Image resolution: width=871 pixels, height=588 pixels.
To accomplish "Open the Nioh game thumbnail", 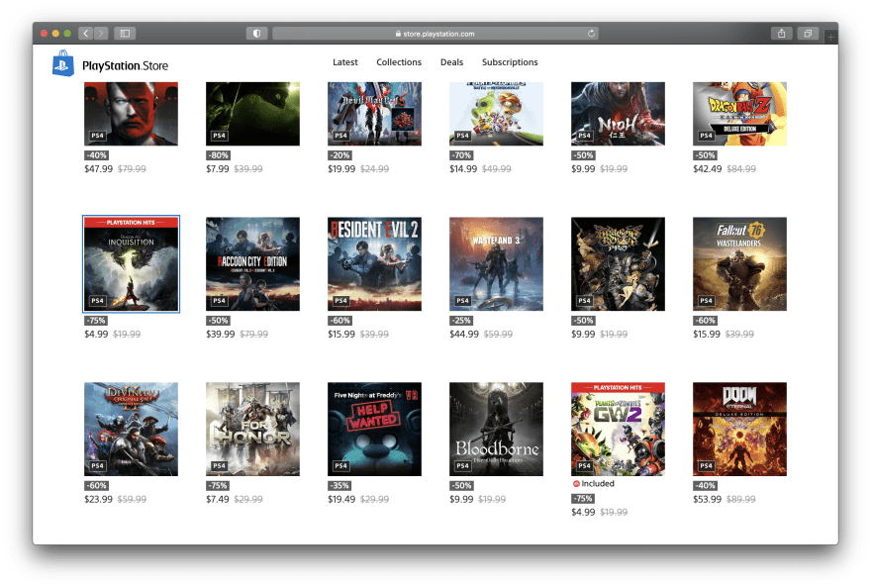I will [618, 114].
